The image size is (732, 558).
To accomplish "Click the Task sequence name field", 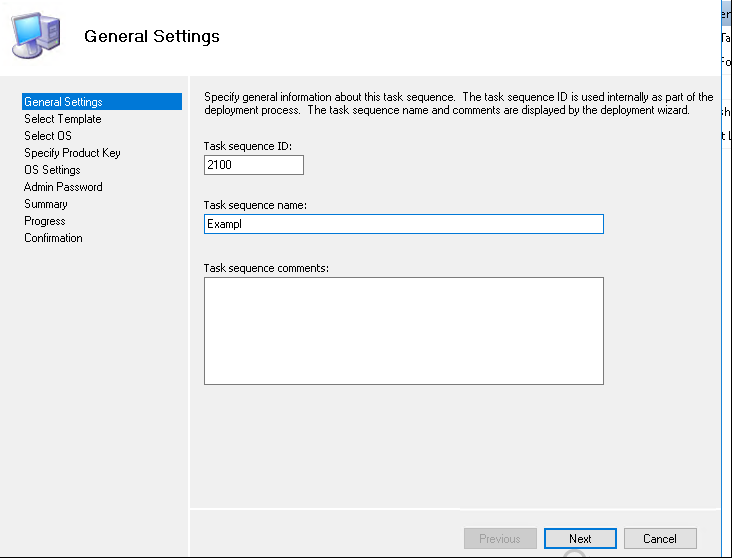I will (x=404, y=224).
